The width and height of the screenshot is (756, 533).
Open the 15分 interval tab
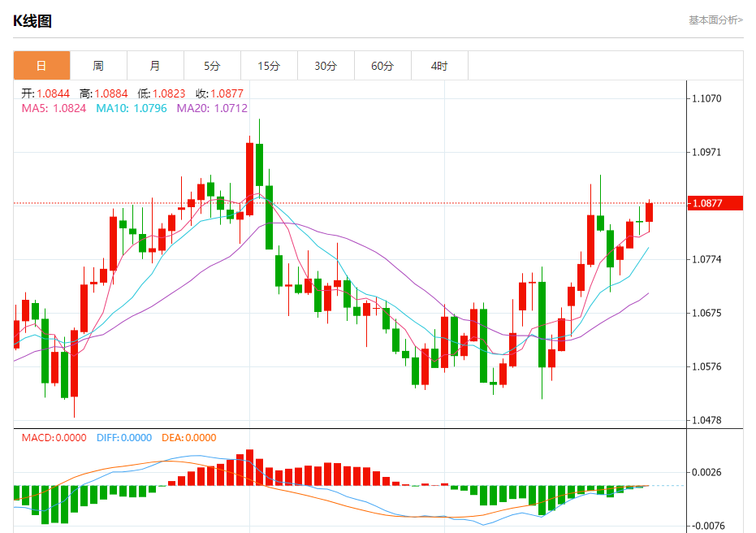click(269, 66)
